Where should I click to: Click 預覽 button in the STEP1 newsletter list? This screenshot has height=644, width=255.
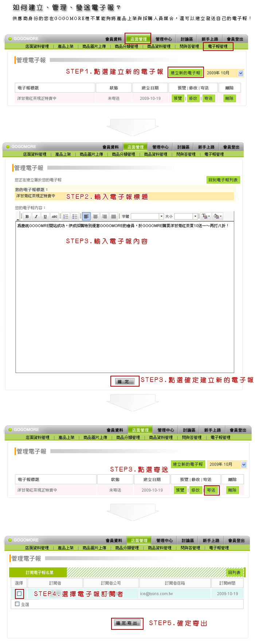(x=178, y=98)
